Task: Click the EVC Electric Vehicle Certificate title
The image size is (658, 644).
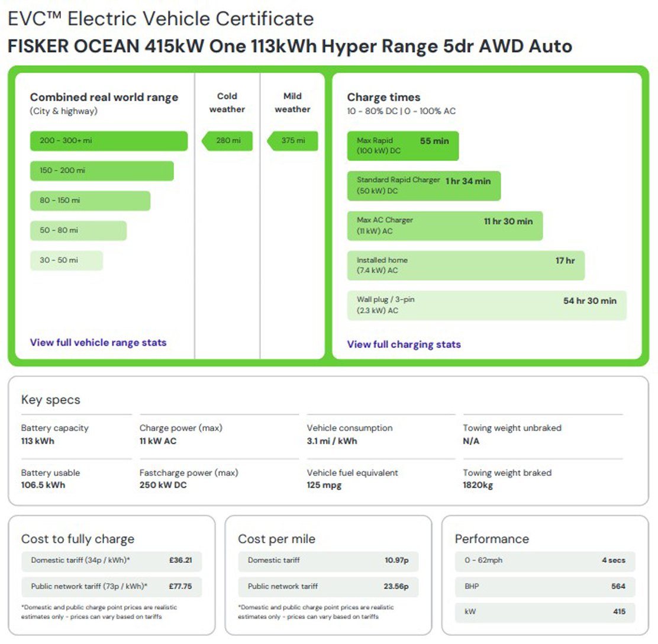Action: coord(161,18)
